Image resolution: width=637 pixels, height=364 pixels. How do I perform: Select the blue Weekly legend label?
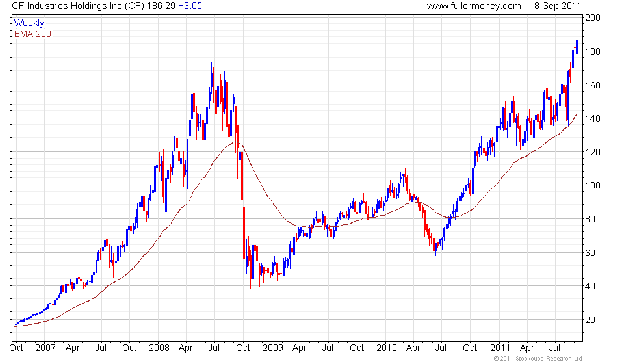click(29, 23)
